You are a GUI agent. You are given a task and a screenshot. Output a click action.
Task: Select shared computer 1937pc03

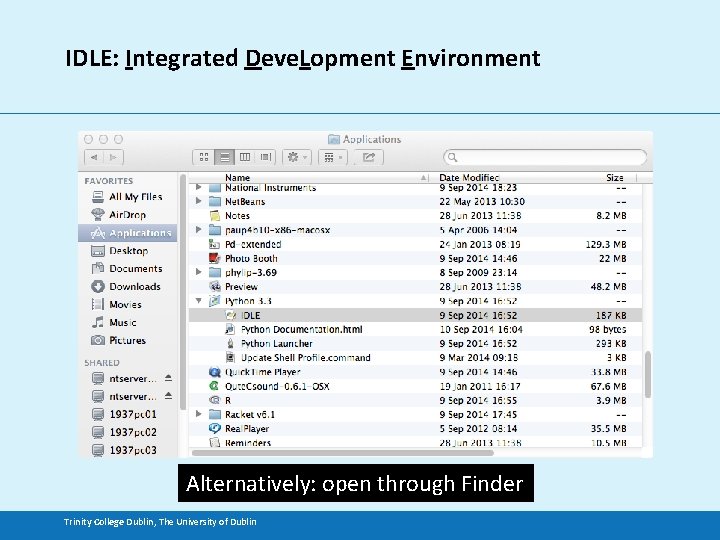coord(127,450)
